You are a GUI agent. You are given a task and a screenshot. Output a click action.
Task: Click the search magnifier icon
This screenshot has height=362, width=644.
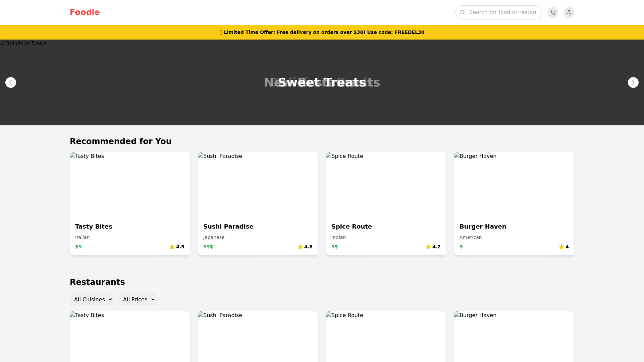462,12
